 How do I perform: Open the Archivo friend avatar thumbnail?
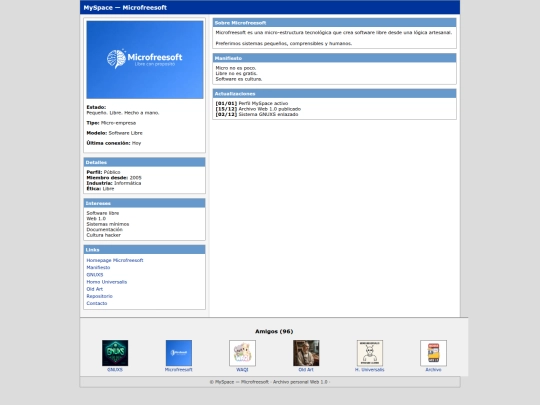point(434,353)
